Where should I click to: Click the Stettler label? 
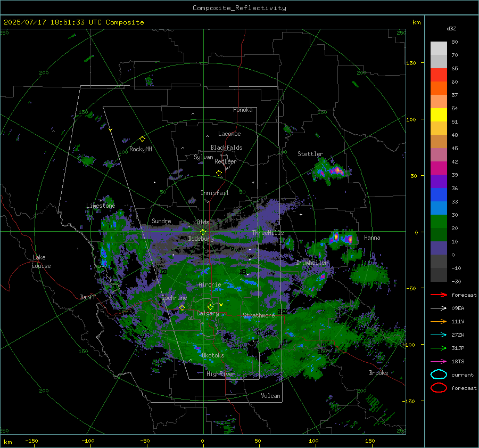tap(310, 154)
